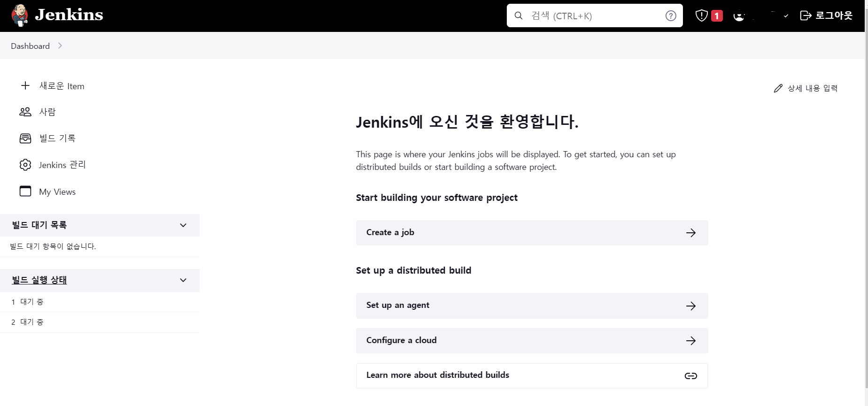Expand the Dashboard breadcrumb arrow
Viewport: 868px width, 406px height.
point(60,46)
